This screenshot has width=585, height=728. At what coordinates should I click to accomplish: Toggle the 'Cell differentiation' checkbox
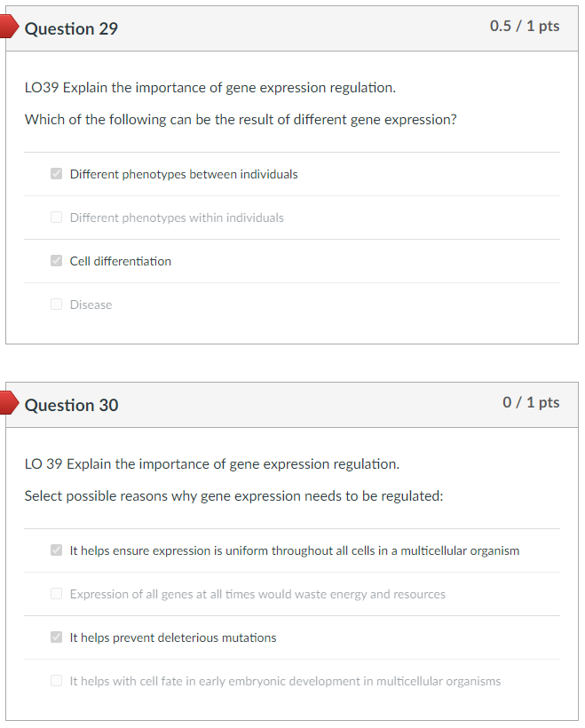click(56, 260)
